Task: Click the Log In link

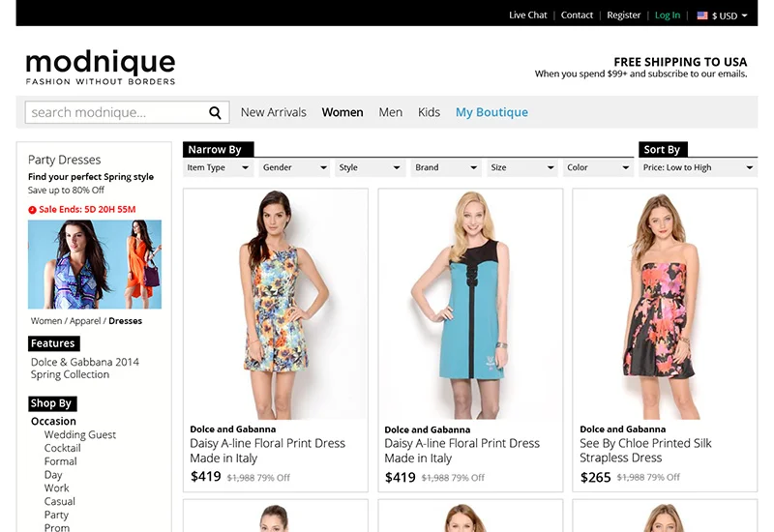Action: coord(668,15)
